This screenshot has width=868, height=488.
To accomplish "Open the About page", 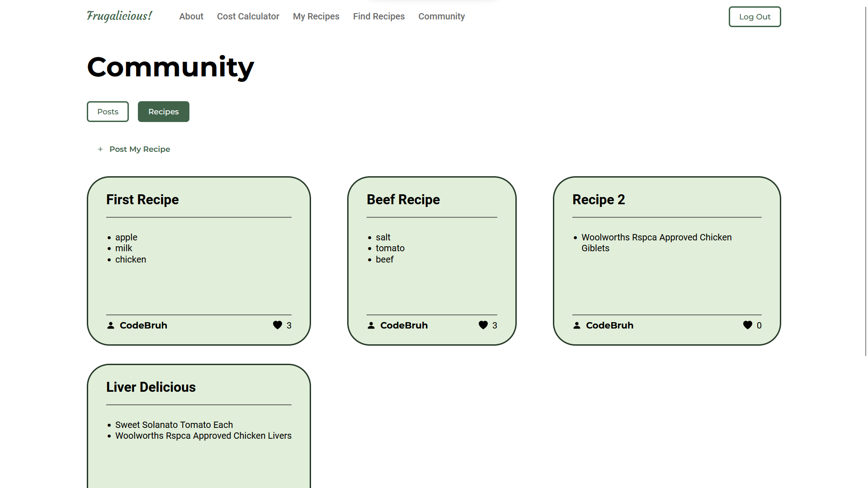I will [x=191, y=16].
